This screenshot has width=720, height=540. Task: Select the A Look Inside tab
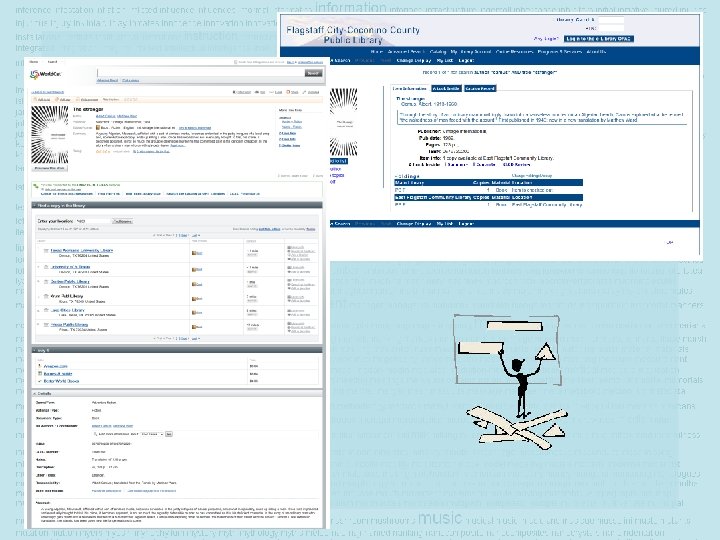click(446, 89)
